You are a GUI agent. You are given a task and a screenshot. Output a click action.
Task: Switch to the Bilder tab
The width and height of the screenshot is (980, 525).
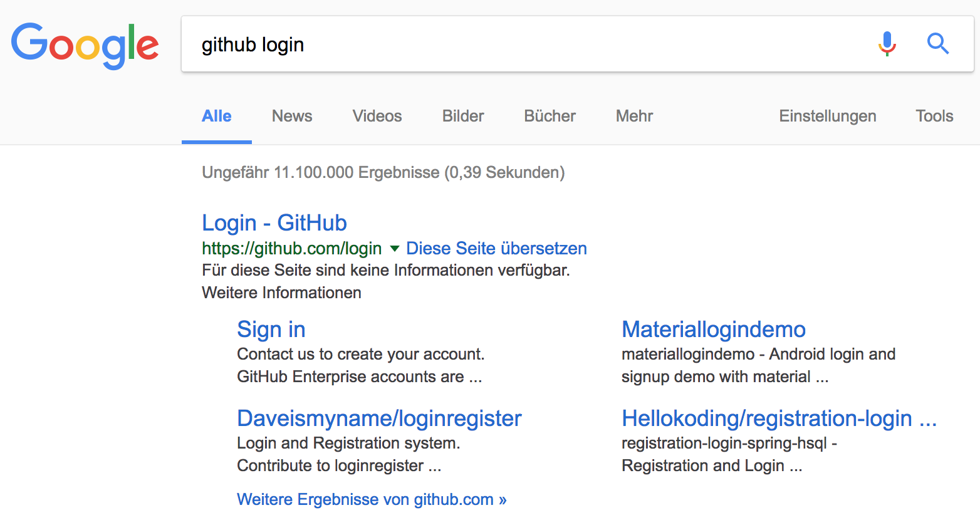[x=462, y=116]
